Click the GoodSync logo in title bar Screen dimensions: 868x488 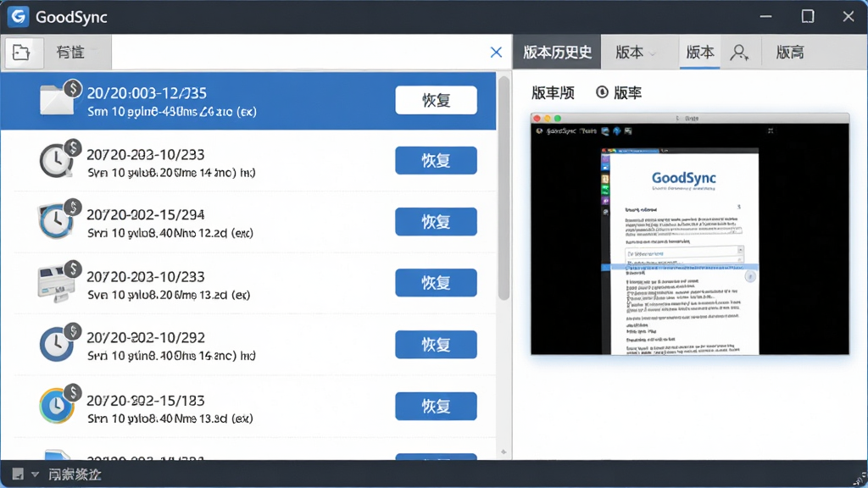pyautogui.click(x=19, y=17)
